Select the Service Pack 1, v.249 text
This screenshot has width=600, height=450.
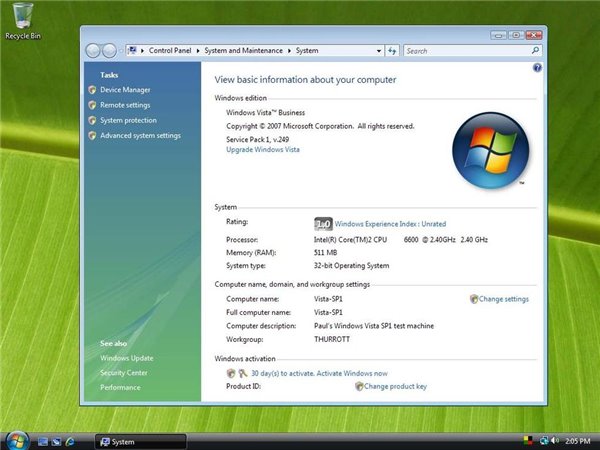click(258, 140)
